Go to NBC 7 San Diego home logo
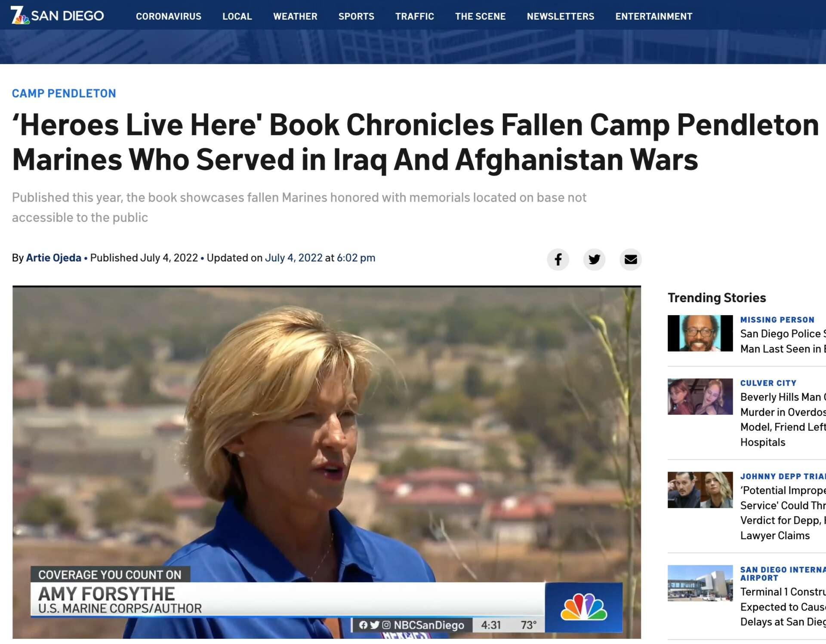The width and height of the screenshot is (826, 644). pos(57,15)
